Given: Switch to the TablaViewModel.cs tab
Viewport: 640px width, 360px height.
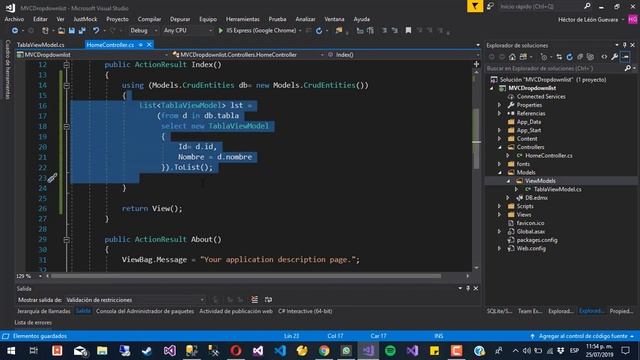Looking at the screenshot, I should (40, 45).
